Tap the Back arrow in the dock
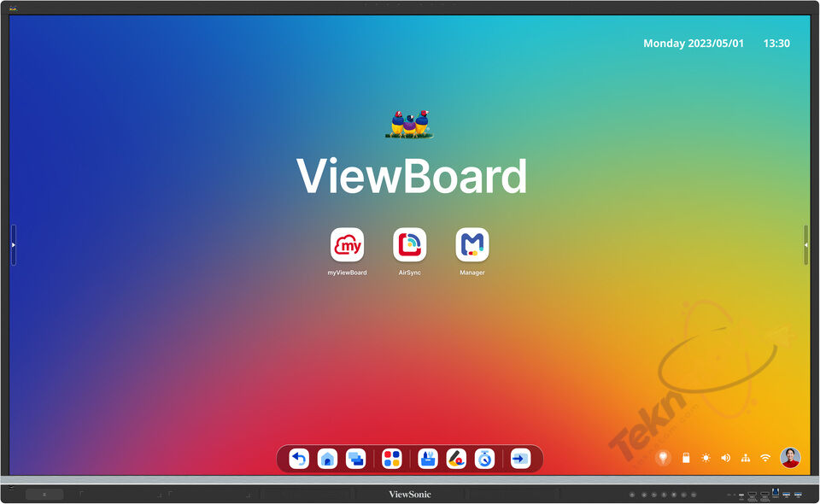The height and width of the screenshot is (504, 820). [299, 459]
